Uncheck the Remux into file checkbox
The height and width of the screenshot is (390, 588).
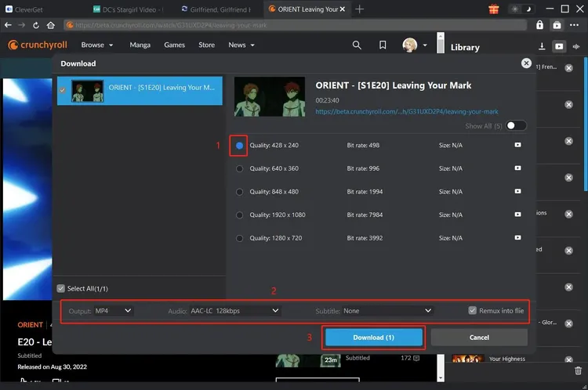(x=472, y=310)
